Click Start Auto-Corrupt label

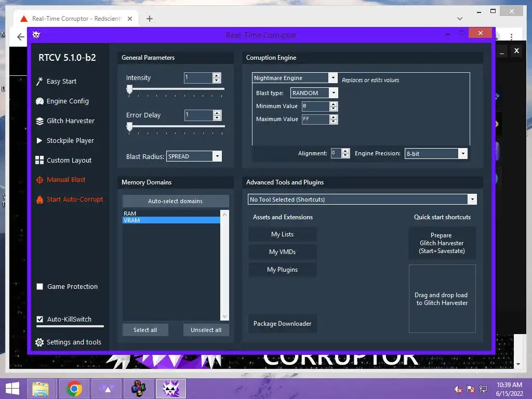pyautogui.click(x=75, y=199)
